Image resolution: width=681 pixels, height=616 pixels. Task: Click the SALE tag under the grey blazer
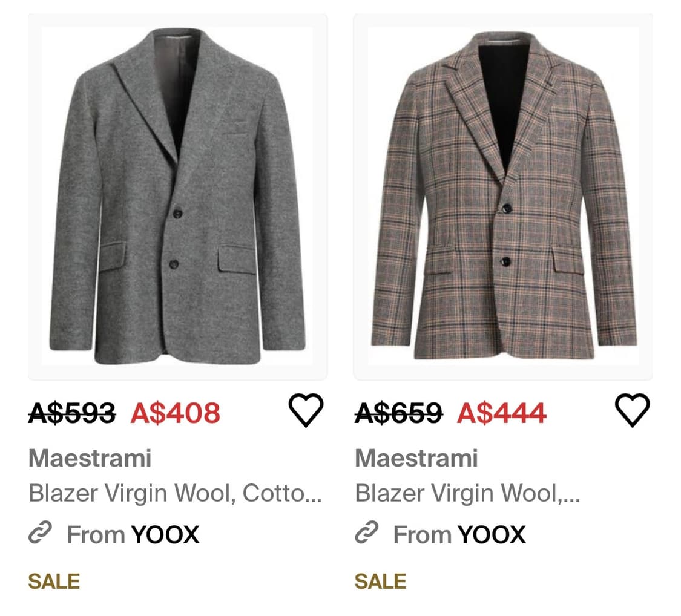click(x=54, y=582)
